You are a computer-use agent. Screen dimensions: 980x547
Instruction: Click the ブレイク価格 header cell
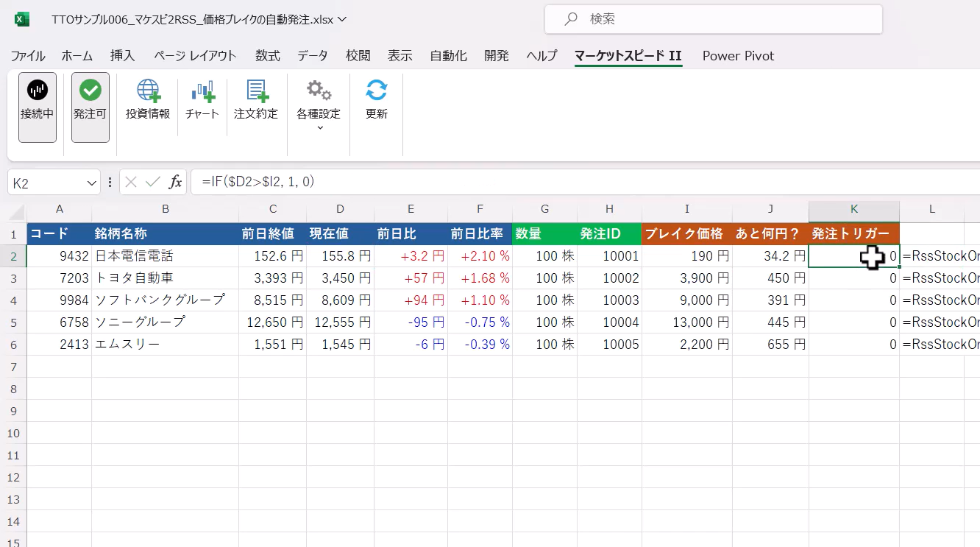[x=687, y=234]
